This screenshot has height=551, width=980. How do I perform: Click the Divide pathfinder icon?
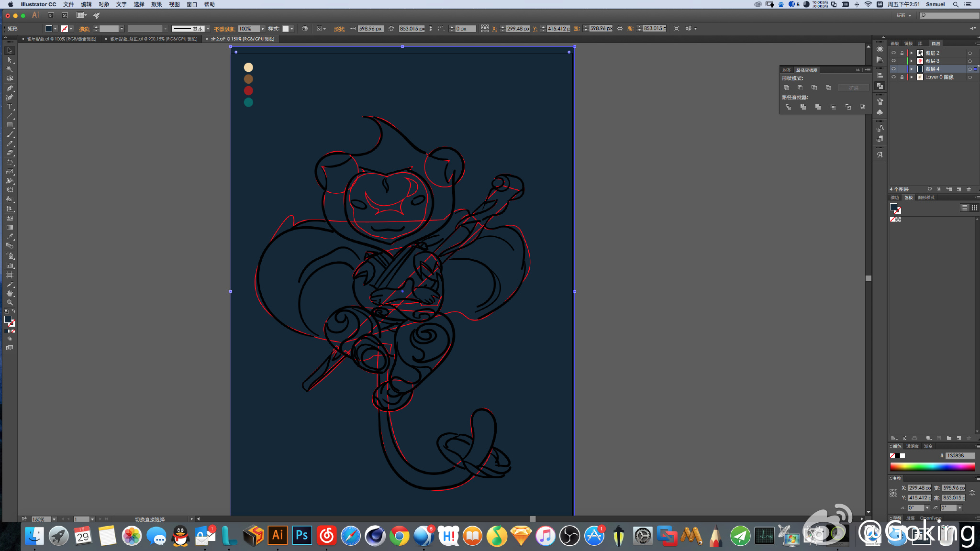point(788,107)
